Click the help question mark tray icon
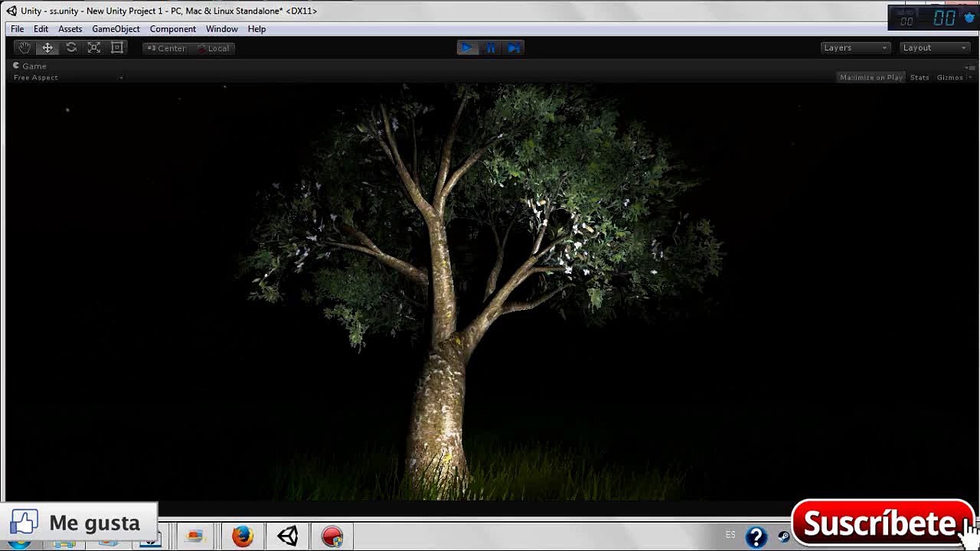 pyautogui.click(x=756, y=537)
